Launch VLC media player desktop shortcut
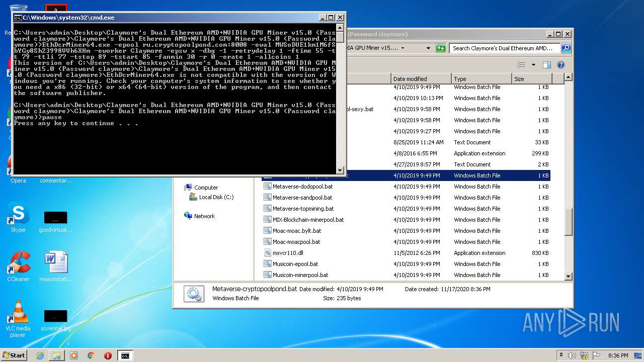Image resolution: width=644 pixels, height=362 pixels. click(18, 319)
